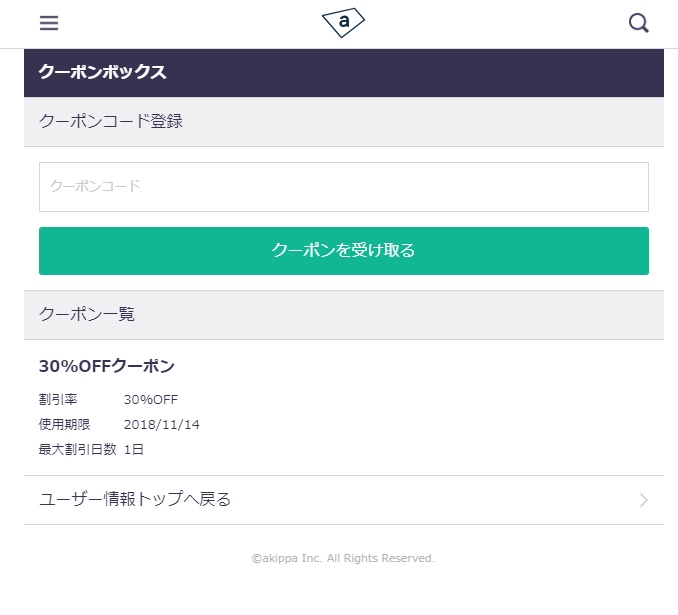
Task: Click the 30%OFF discount rate value
Action: 151,399
